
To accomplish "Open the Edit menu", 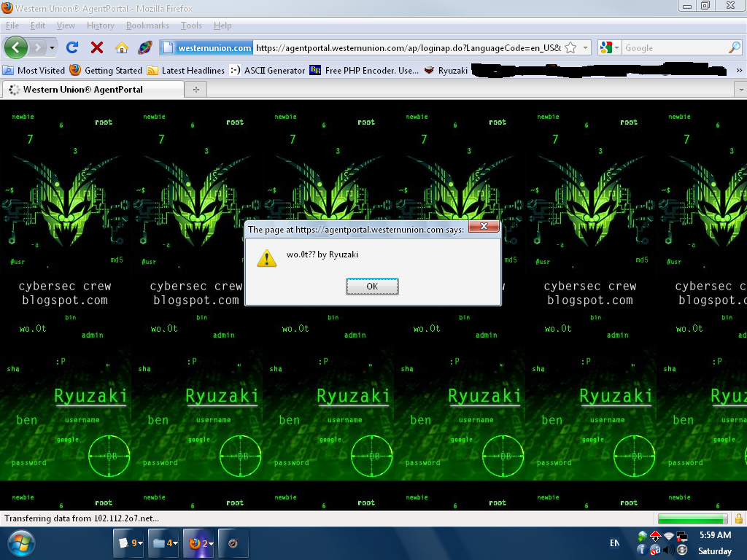I will pos(38,26).
